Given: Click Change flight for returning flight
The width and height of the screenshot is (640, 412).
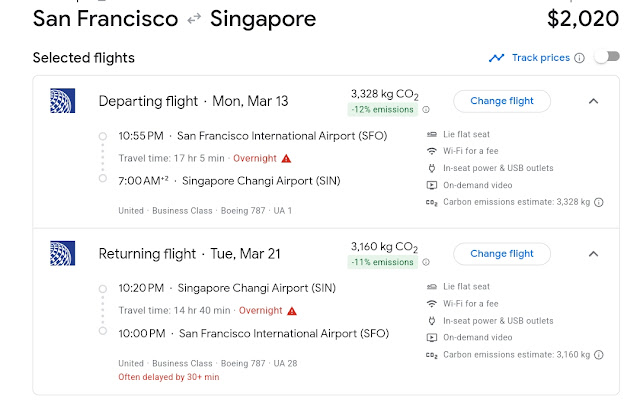Looking at the screenshot, I should point(502,254).
